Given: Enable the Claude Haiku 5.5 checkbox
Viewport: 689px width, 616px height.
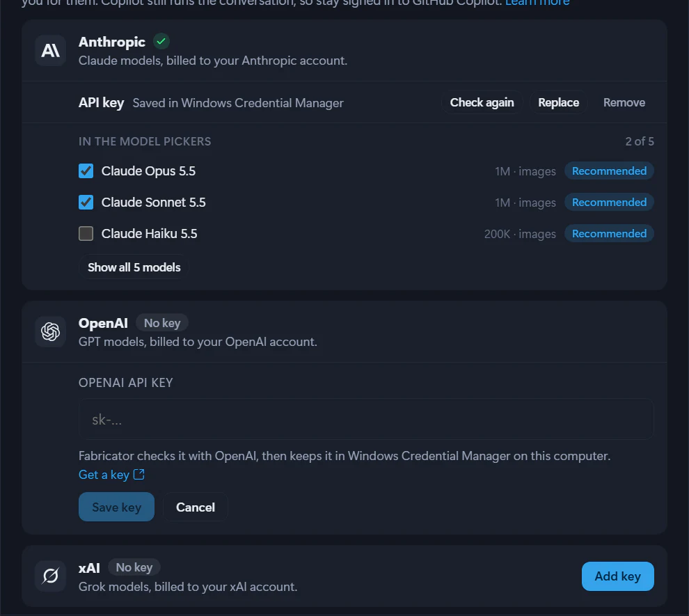Looking at the screenshot, I should coord(86,233).
